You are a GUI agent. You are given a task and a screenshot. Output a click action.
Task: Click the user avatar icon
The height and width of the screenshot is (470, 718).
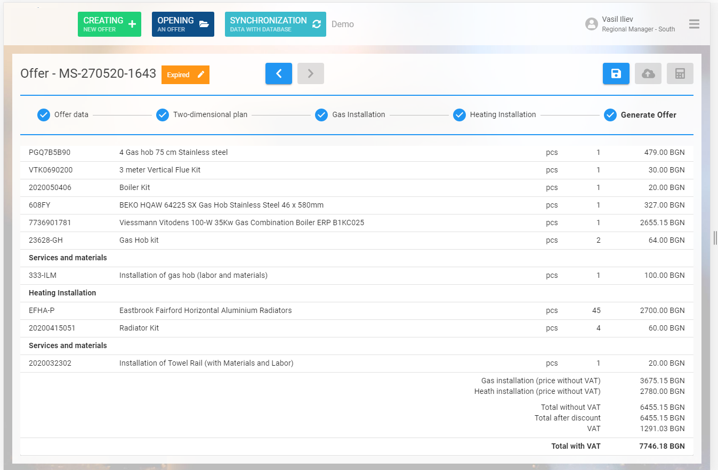591,24
